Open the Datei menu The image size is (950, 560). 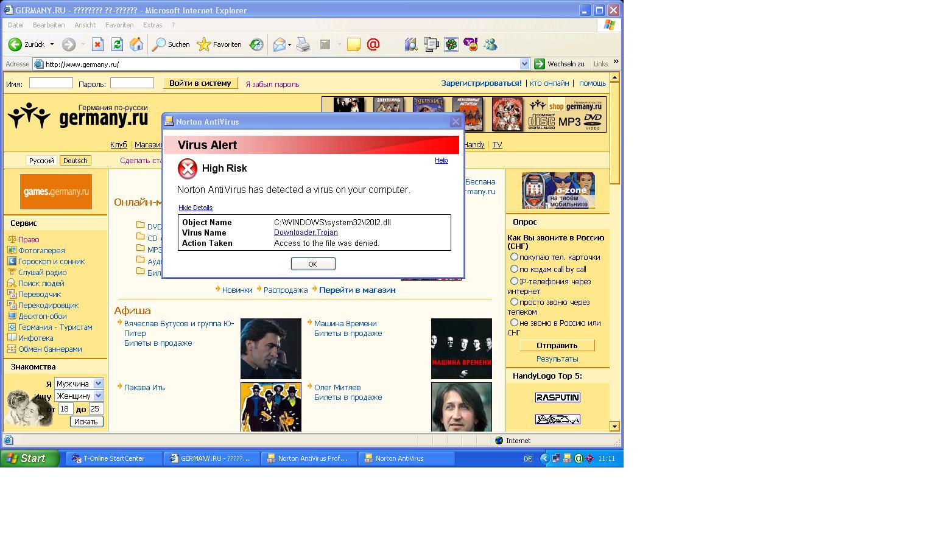[16, 25]
